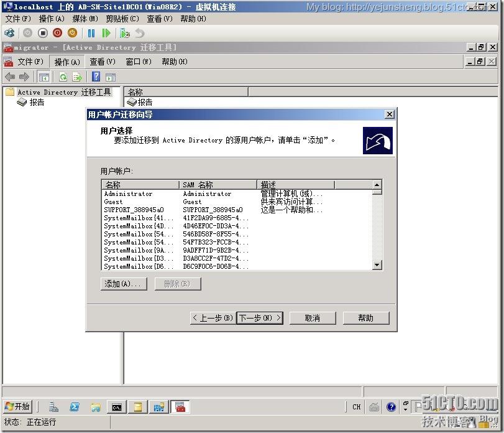Toggle the action pane icon in MMC toolbar

pyautogui.click(x=111, y=77)
